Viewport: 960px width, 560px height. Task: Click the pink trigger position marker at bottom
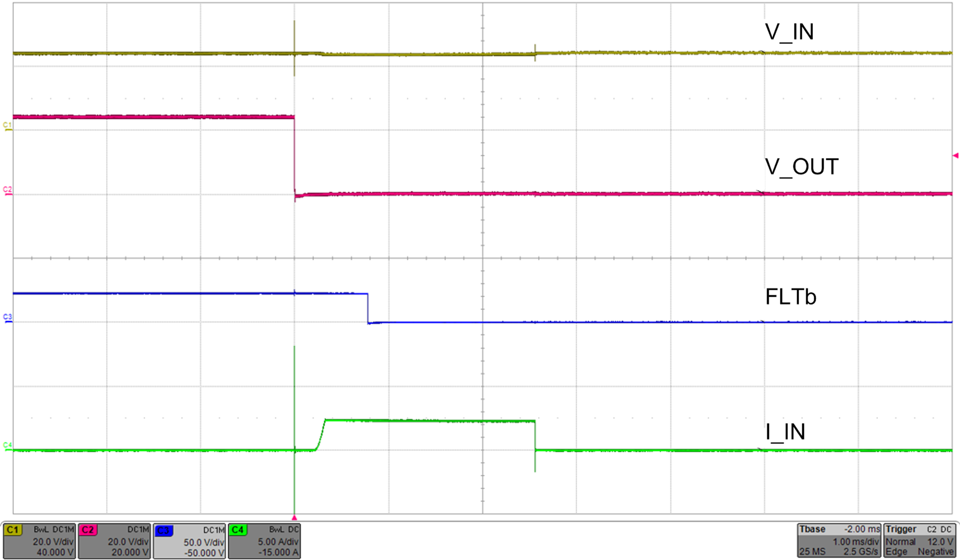(x=294, y=518)
